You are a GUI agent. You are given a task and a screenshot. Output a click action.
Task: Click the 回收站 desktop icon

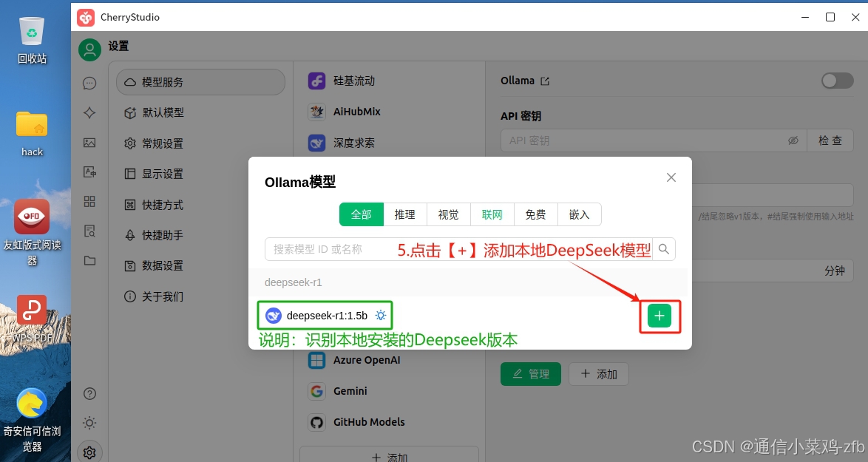coord(32,40)
